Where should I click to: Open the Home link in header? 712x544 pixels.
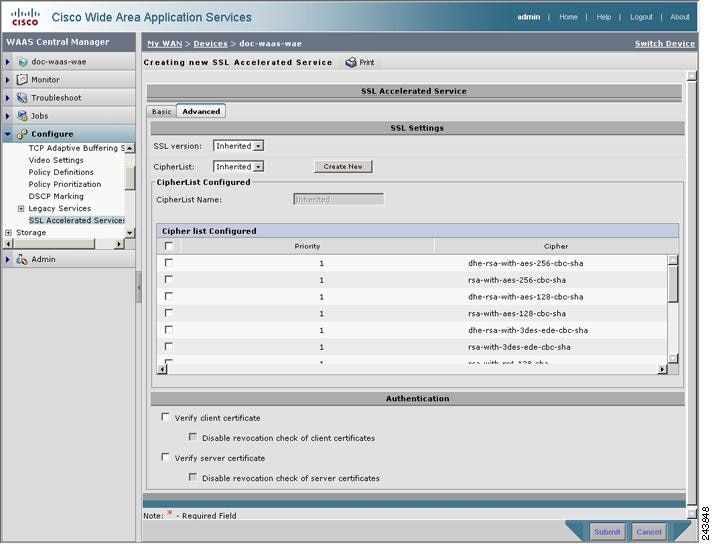point(568,17)
